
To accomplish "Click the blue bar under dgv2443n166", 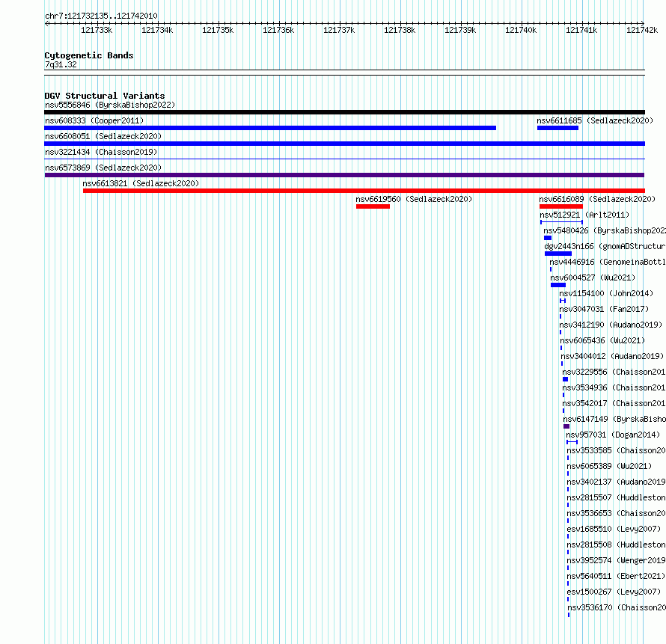I will (558, 254).
